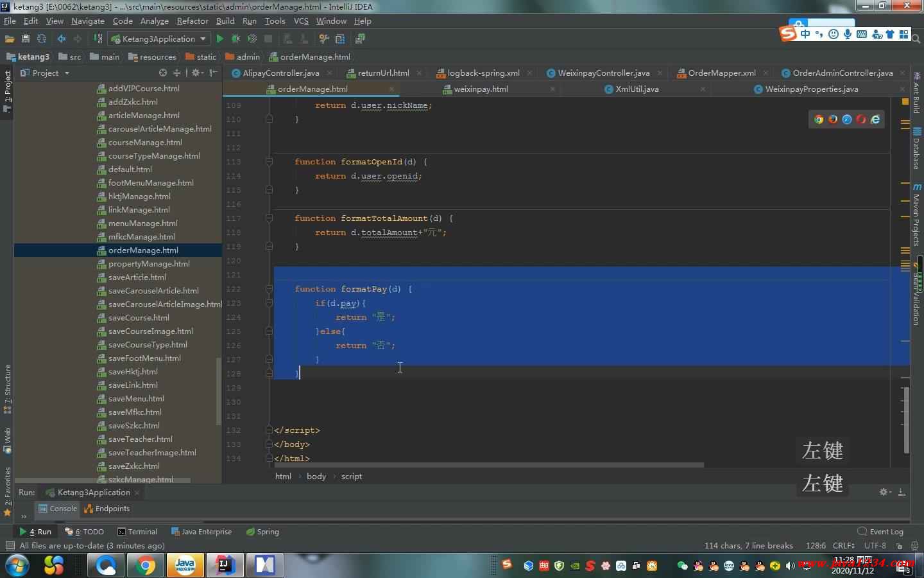
Task: Open in Firefox browser icon
Action: (x=833, y=119)
